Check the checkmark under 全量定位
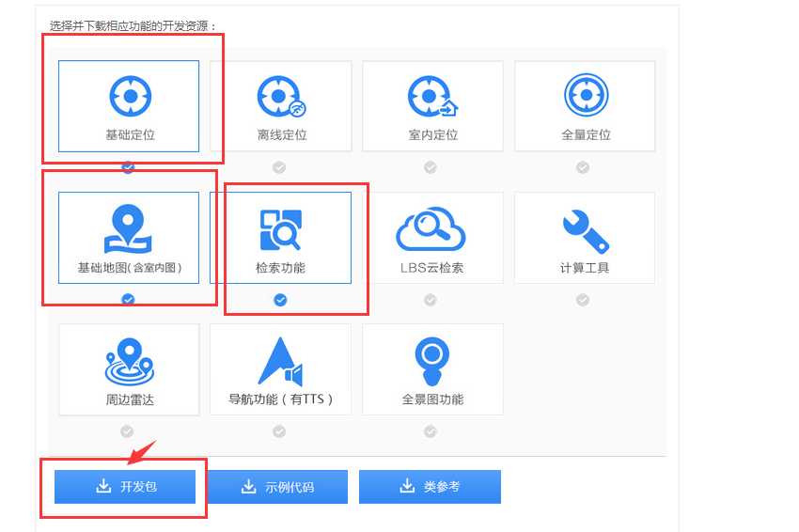This screenshot has height=532, width=799. [x=583, y=167]
